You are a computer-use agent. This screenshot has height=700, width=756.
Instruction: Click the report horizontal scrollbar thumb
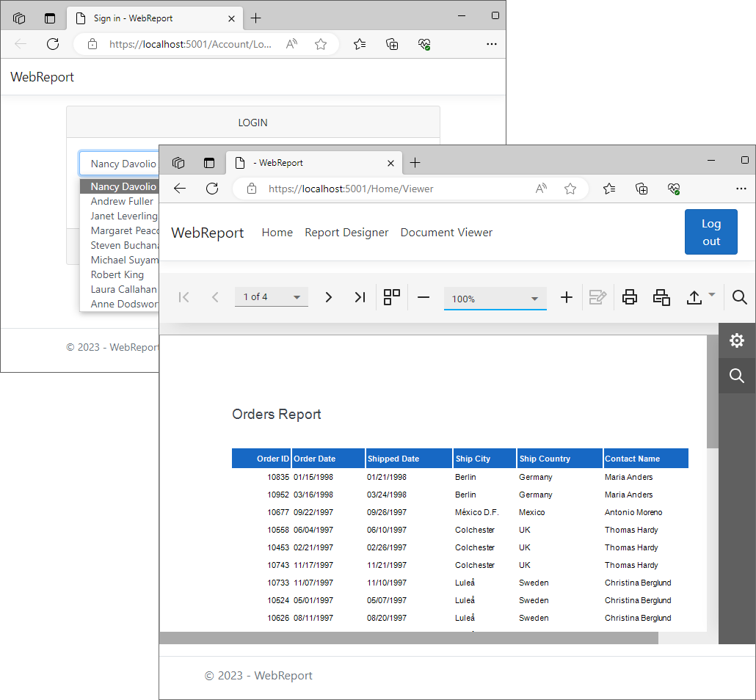(408, 638)
